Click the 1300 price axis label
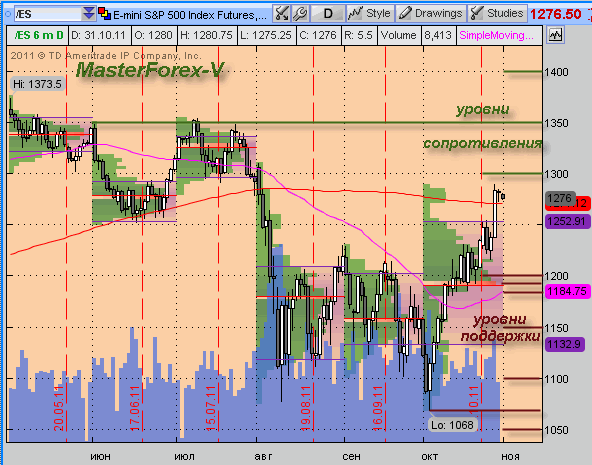The width and height of the screenshot is (592, 465). pos(556,174)
